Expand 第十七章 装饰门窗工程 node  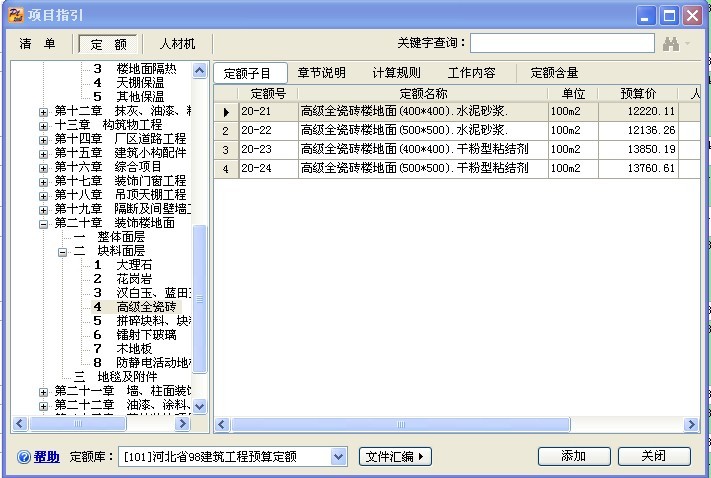(43, 182)
